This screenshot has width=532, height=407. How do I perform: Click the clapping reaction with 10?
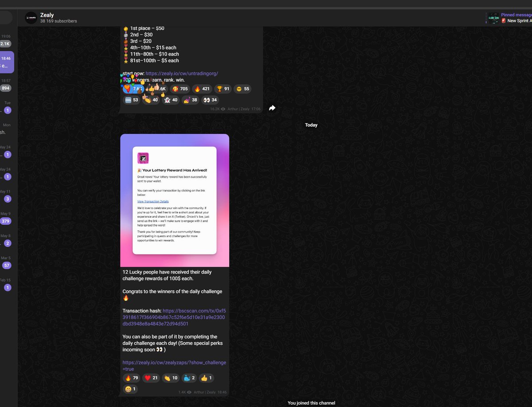click(x=171, y=378)
